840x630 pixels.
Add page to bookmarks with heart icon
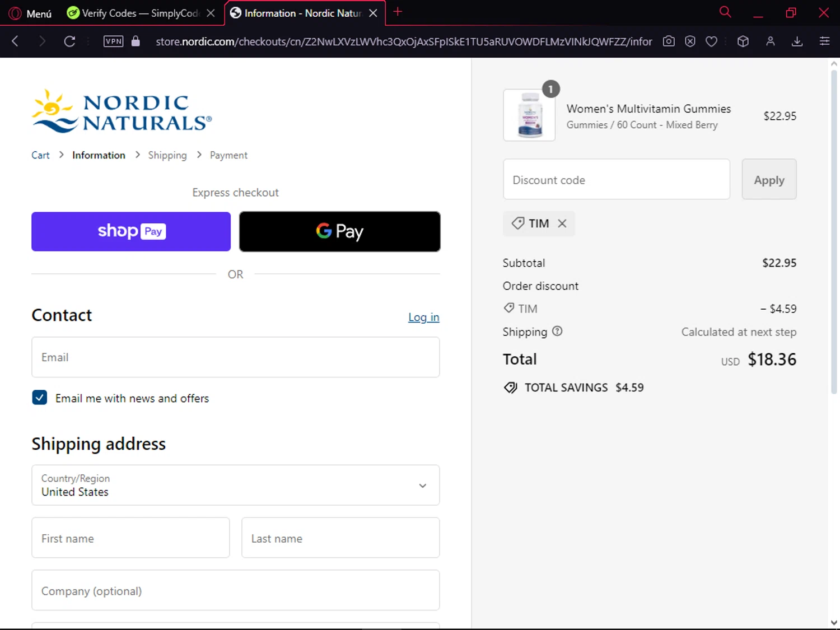711,41
